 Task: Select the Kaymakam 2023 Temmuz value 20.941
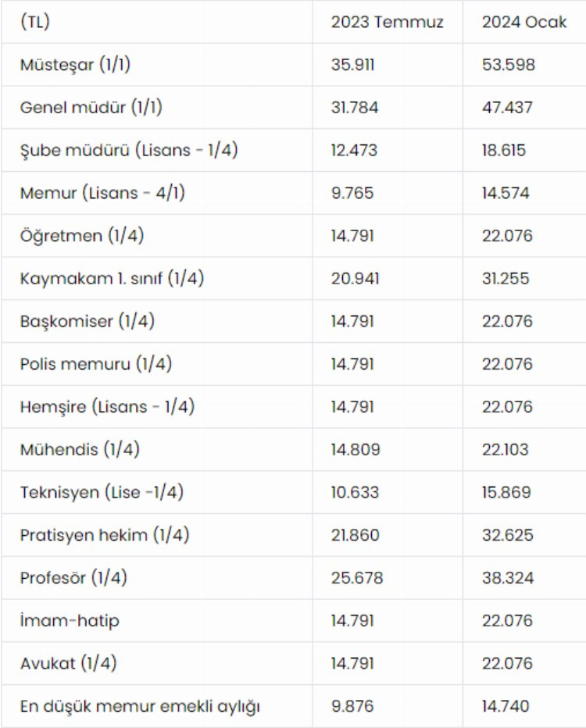pyautogui.click(x=355, y=278)
